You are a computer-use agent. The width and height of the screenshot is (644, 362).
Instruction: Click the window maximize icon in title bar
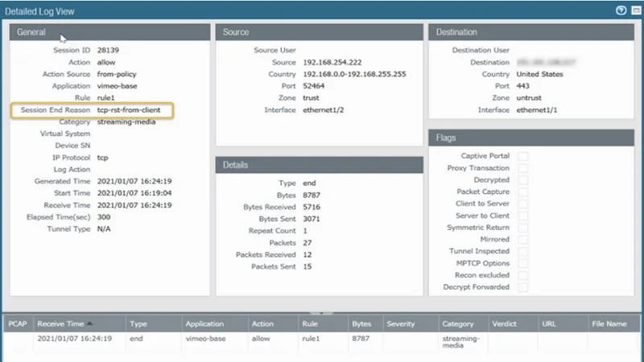point(636,10)
